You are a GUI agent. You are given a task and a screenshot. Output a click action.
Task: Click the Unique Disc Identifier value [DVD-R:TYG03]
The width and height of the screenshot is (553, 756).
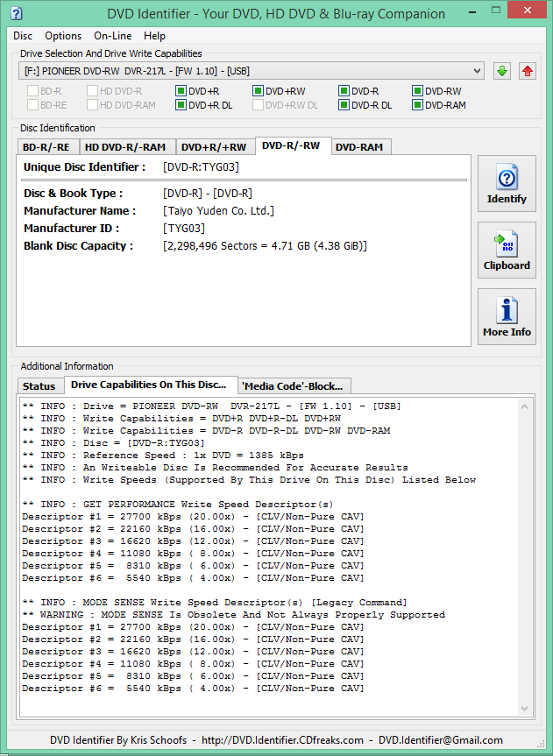(201, 166)
